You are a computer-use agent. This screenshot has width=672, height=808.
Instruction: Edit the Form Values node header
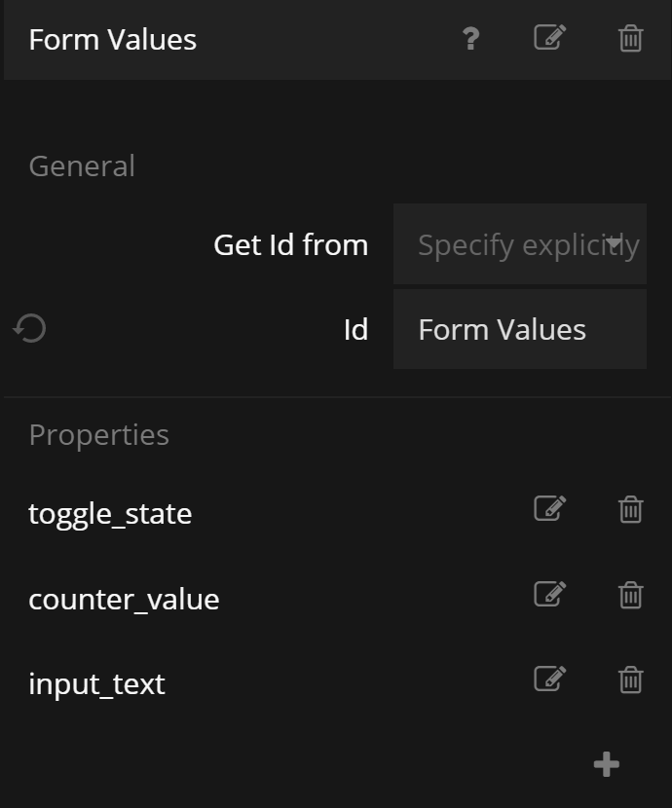tap(549, 39)
